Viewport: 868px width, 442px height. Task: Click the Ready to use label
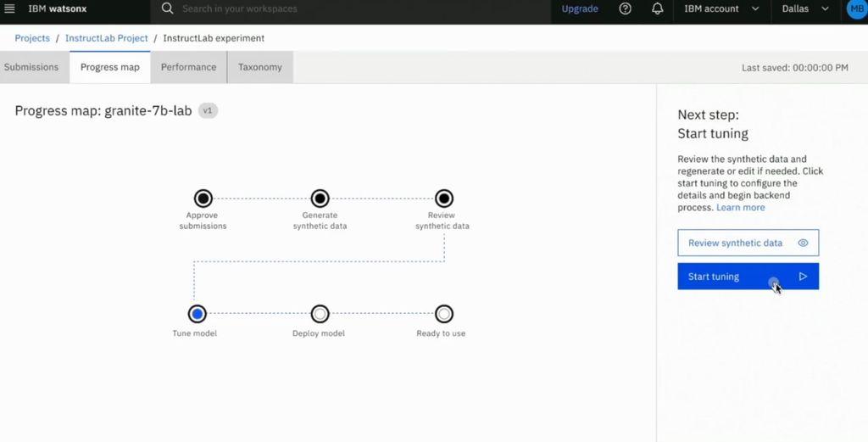[x=441, y=333]
